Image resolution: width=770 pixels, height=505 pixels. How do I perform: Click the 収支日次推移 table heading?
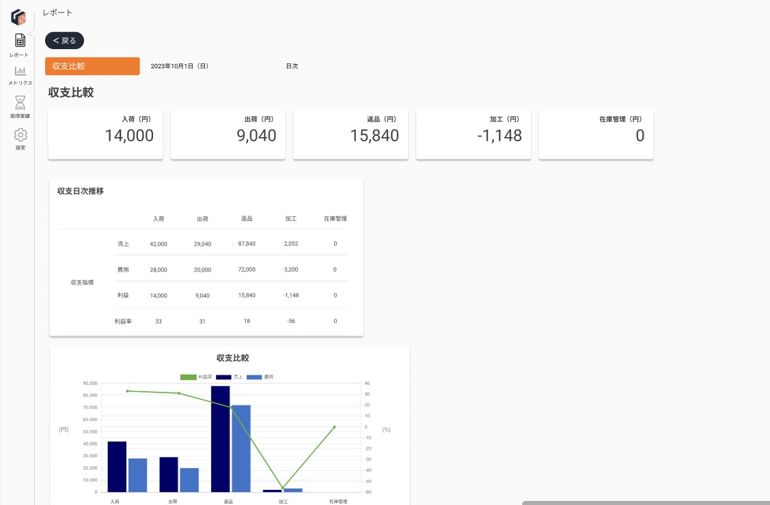tap(81, 191)
